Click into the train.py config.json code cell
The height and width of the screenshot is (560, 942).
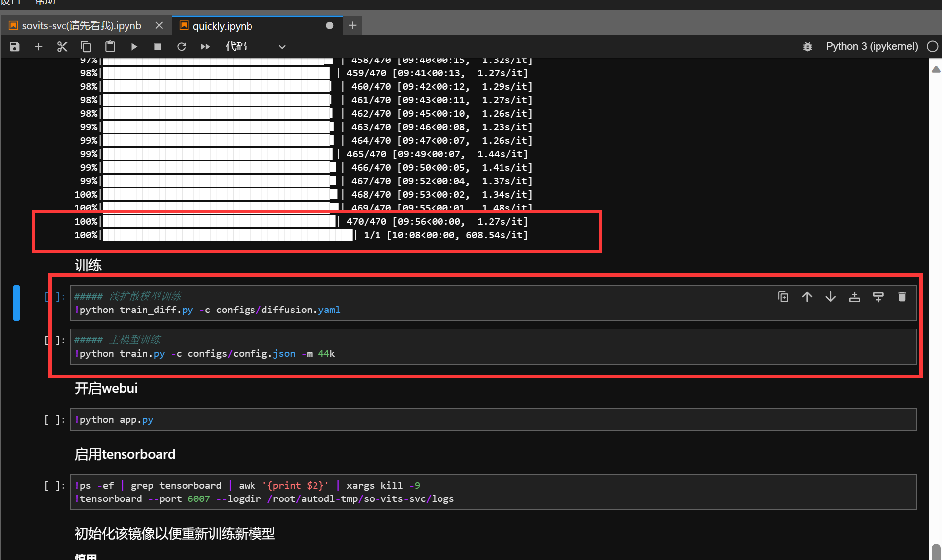point(493,347)
